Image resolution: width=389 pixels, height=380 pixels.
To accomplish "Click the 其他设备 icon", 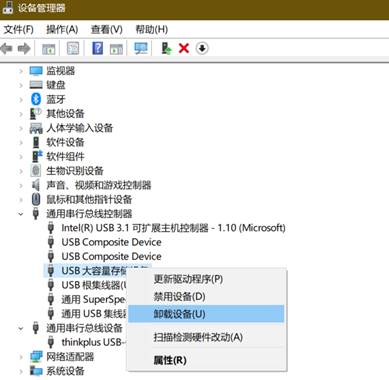I will 36,114.
